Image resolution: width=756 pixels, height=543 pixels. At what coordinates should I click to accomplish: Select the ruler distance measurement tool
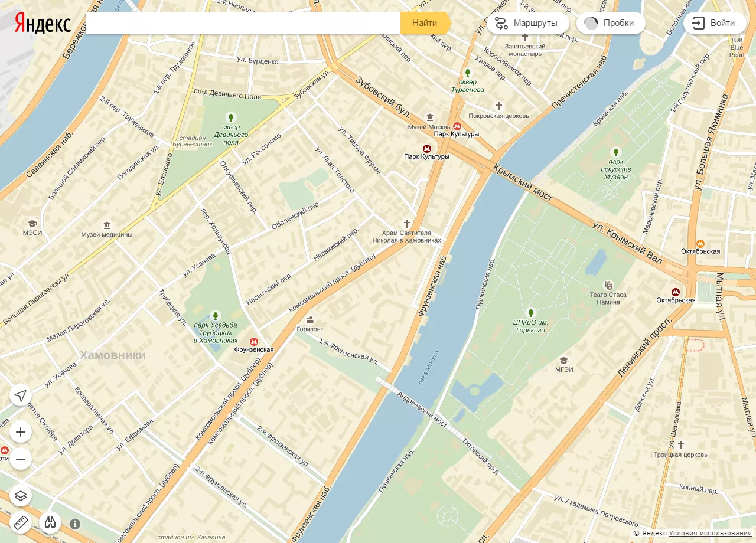[21, 522]
